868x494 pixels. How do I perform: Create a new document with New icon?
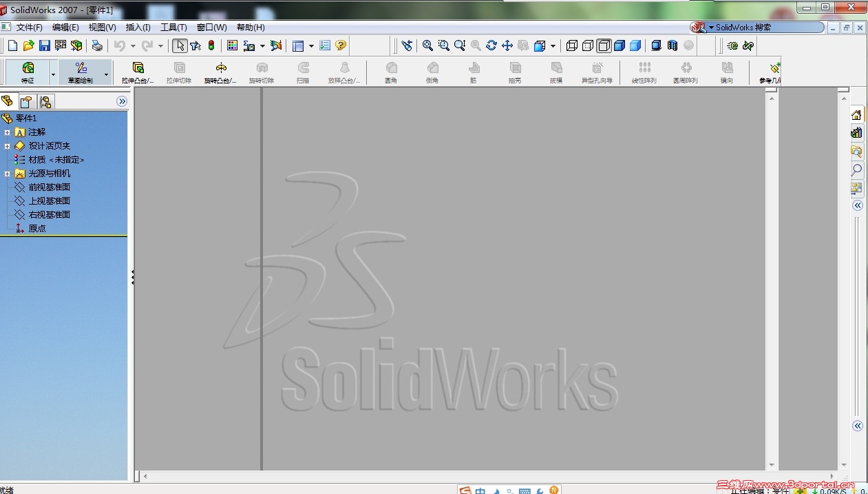tap(12, 45)
